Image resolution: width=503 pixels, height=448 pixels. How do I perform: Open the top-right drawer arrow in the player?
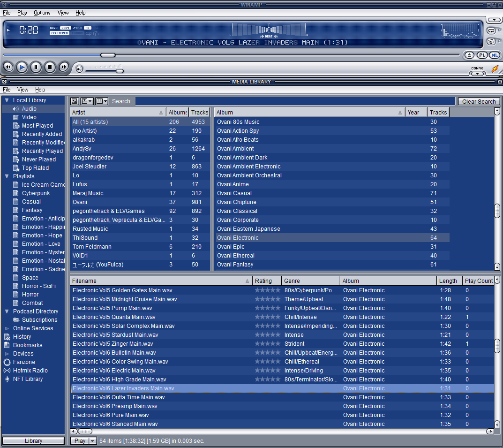tap(495, 20)
